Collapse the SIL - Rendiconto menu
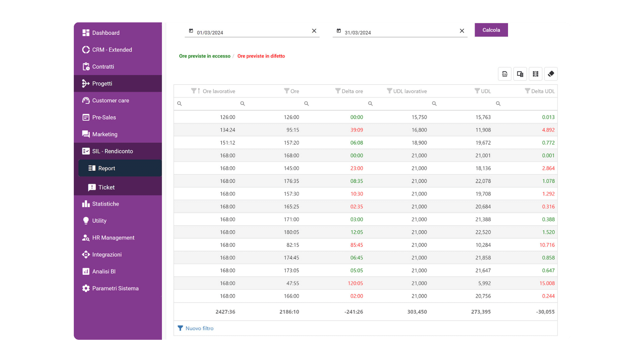This screenshot has width=644, height=362. click(118, 151)
